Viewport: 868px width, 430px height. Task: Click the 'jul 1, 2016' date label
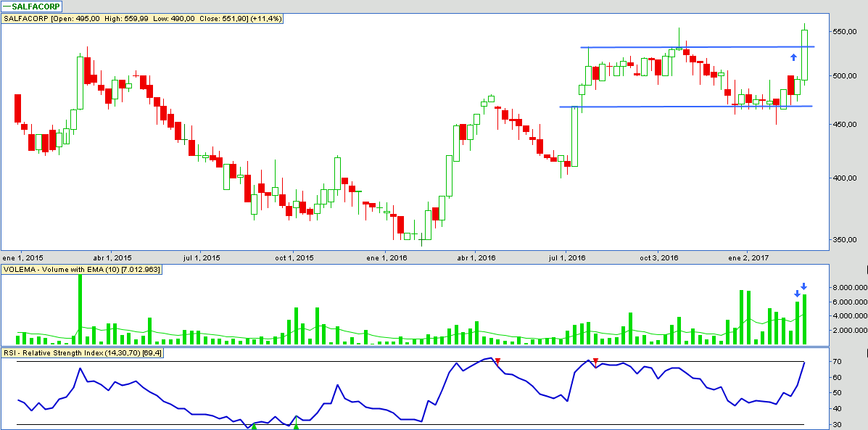point(566,258)
